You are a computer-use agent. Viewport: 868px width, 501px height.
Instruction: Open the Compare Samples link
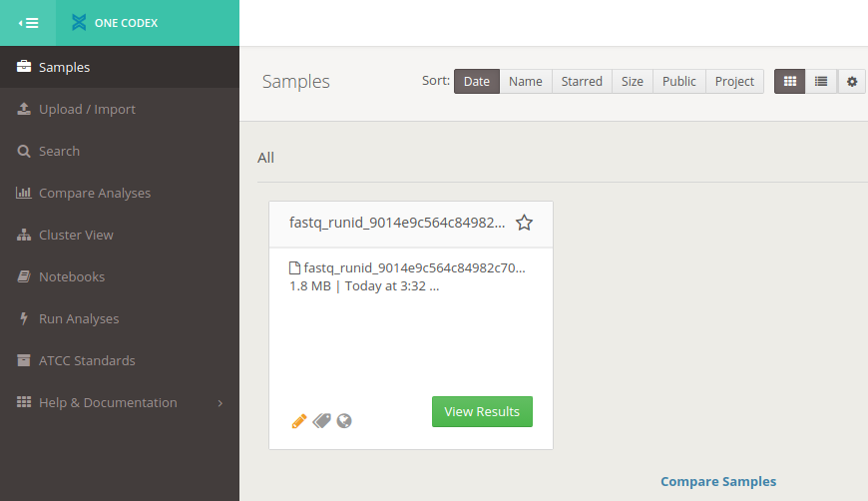[718, 482]
